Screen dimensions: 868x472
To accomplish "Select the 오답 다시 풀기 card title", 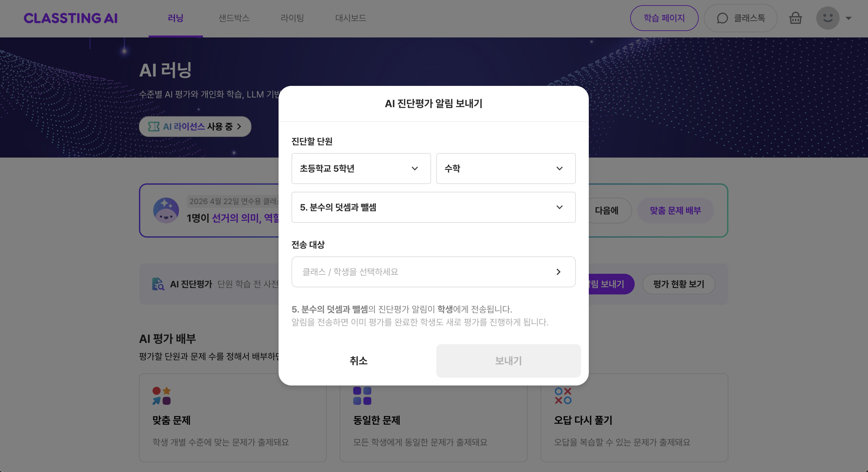I will 583,420.
